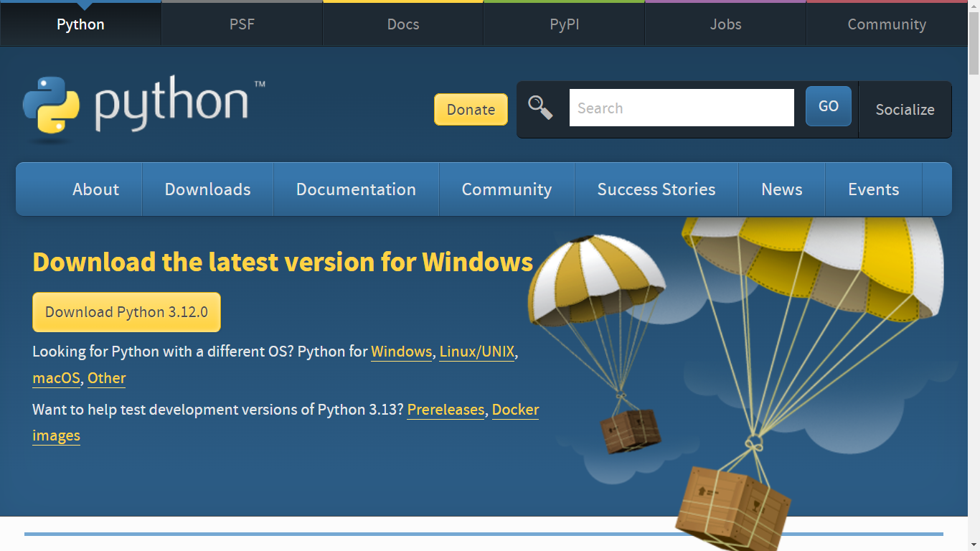The image size is (980, 551).
Task: Open the About navigation menu
Action: (x=95, y=189)
